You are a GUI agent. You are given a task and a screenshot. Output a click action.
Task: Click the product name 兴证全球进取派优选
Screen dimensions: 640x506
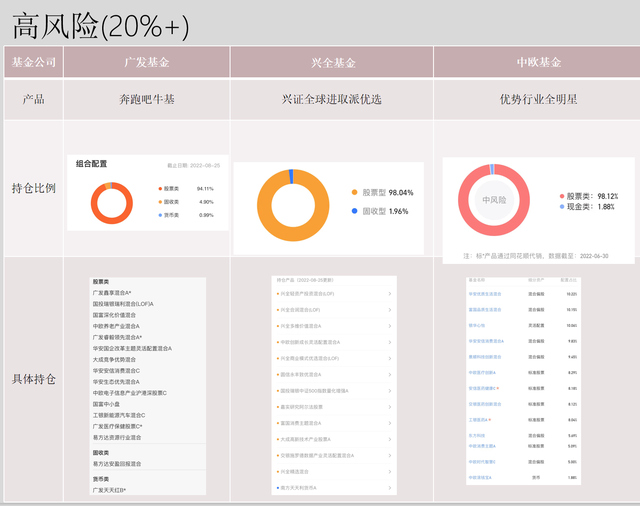point(332,99)
